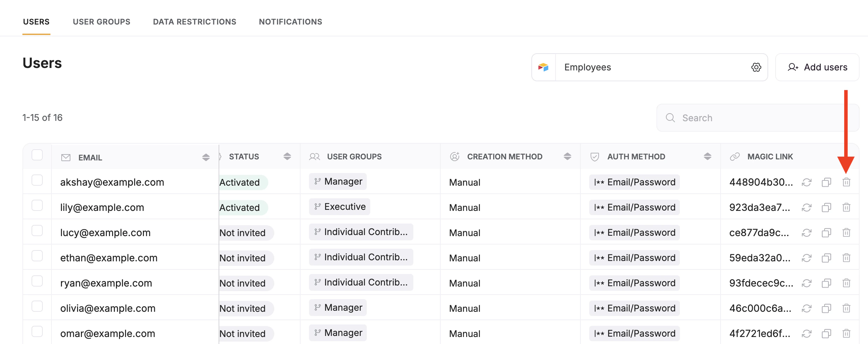Viewport: 868px width, 344px height.
Task: Delete user omar@example.com via trash icon
Action: [x=846, y=333]
